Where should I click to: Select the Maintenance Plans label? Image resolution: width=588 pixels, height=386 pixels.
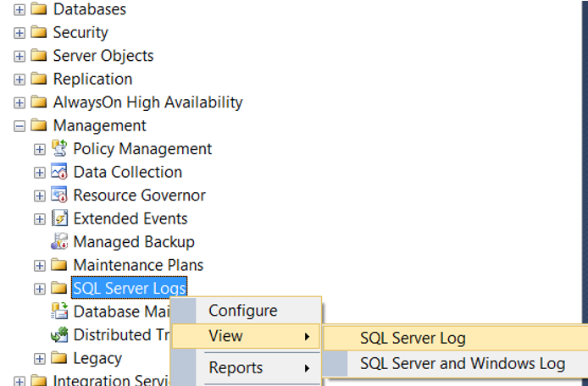138,265
